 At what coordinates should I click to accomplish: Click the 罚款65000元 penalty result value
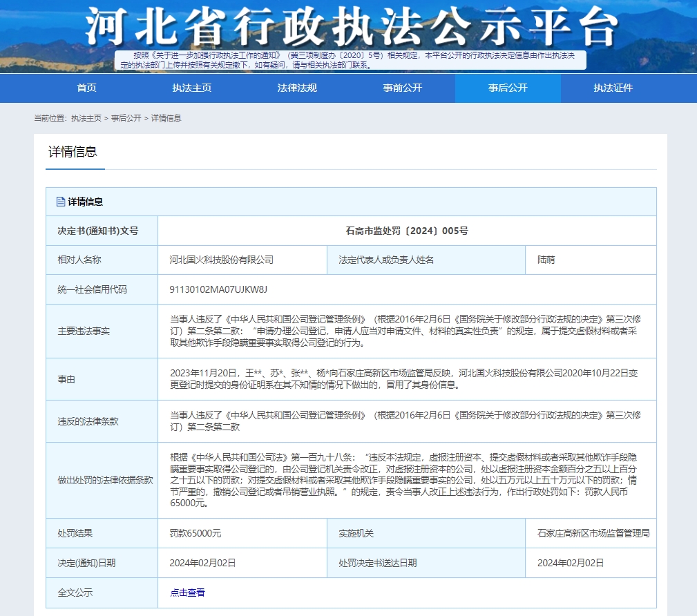195,533
